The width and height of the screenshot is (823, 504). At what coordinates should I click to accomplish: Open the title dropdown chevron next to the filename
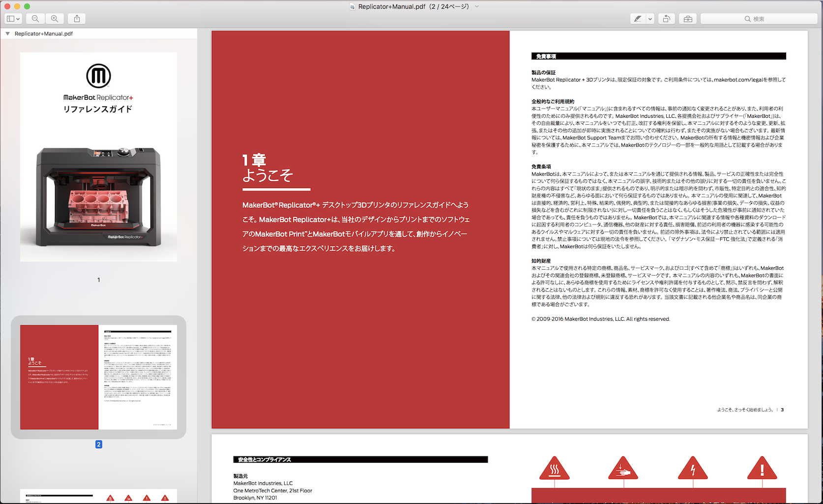click(x=477, y=6)
